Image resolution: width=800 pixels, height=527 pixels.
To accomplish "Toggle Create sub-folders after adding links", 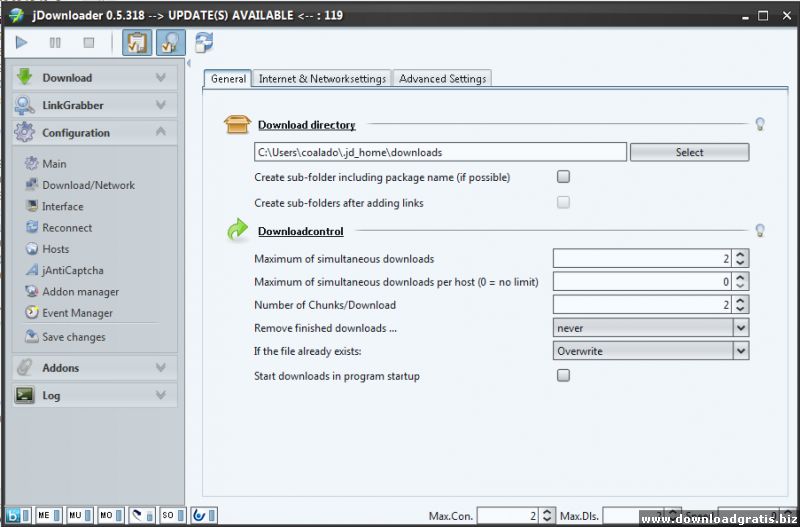I will [563, 203].
